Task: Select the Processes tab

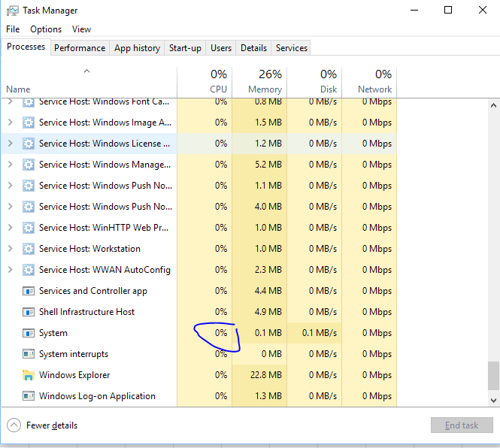Action: pos(26,47)
